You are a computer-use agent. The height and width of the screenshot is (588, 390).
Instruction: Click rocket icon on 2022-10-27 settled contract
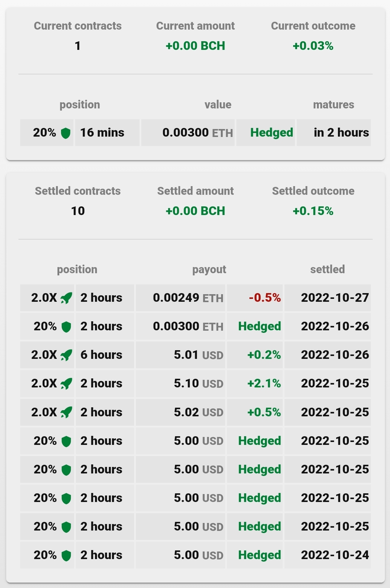(66, 298)
